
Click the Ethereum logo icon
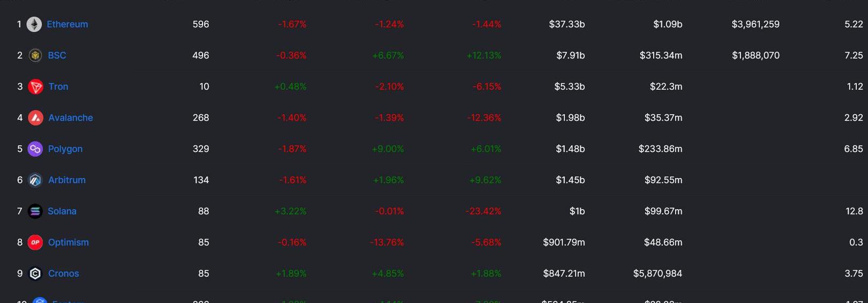pyautogui.click(x=34, y=24)
